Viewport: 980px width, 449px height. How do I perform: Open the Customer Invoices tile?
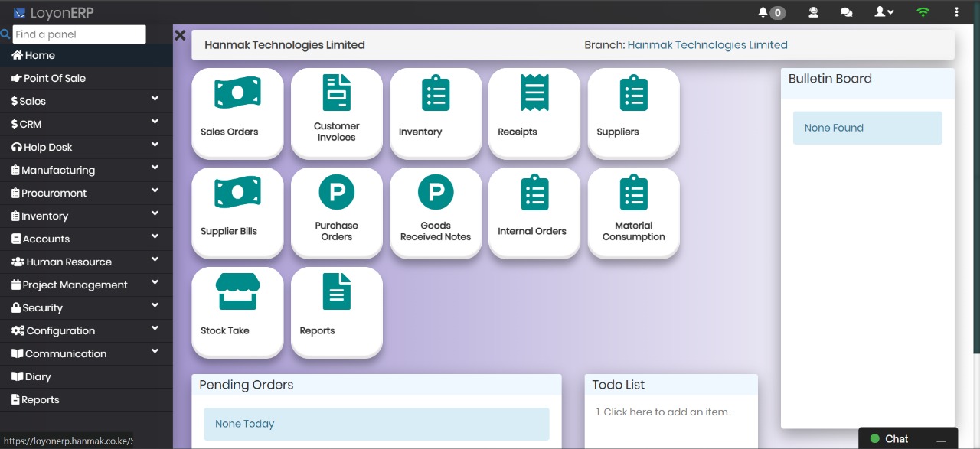[336, 112]
